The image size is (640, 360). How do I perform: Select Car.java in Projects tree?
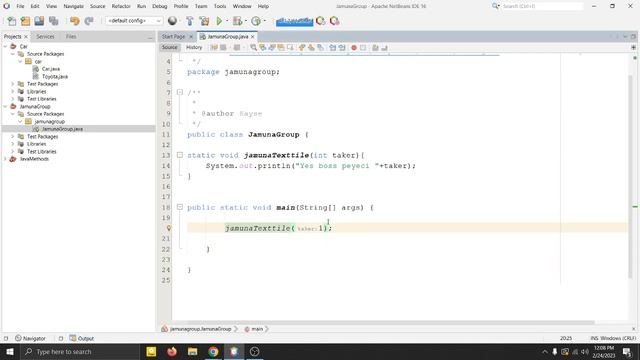tap(51, 69)
